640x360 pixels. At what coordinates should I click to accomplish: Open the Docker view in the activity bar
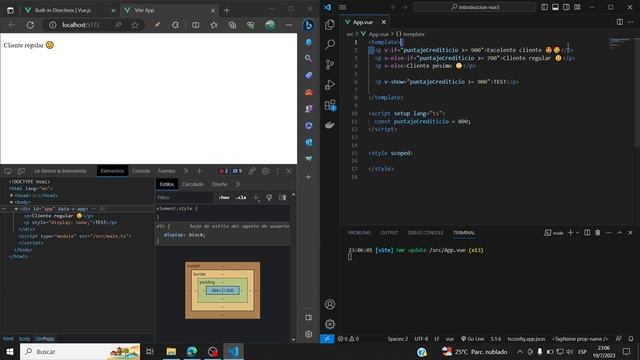pos(330,125)
